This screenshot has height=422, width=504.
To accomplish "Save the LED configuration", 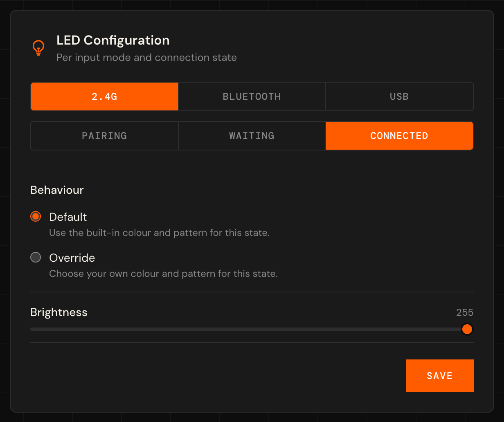I will [x=440, y=376].
